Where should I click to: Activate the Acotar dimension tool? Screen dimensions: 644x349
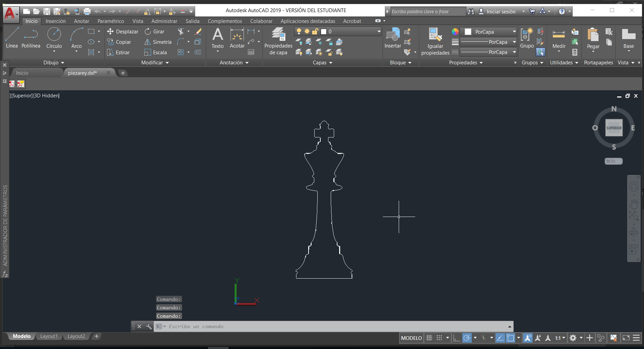click(237, 38)
